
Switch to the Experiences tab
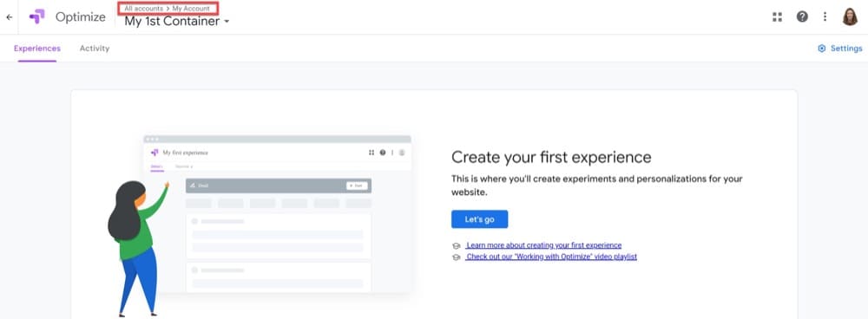tap(37, 49)
